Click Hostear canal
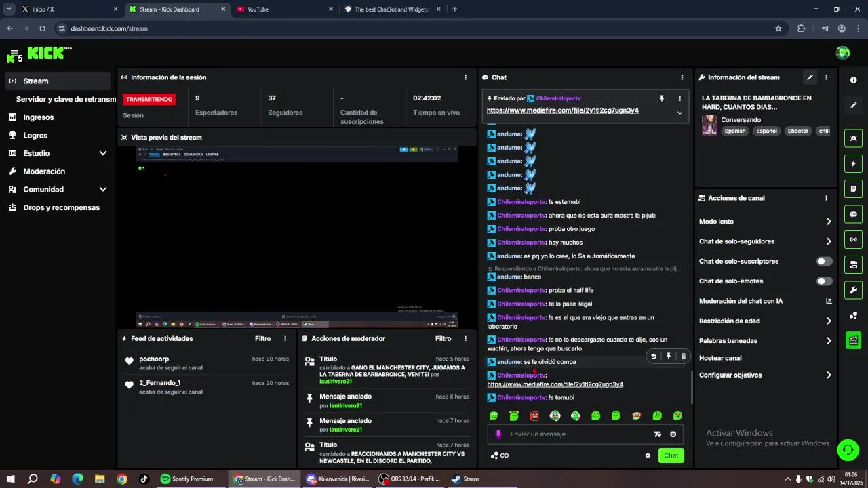Screen dimensions: 868x488 720,358
